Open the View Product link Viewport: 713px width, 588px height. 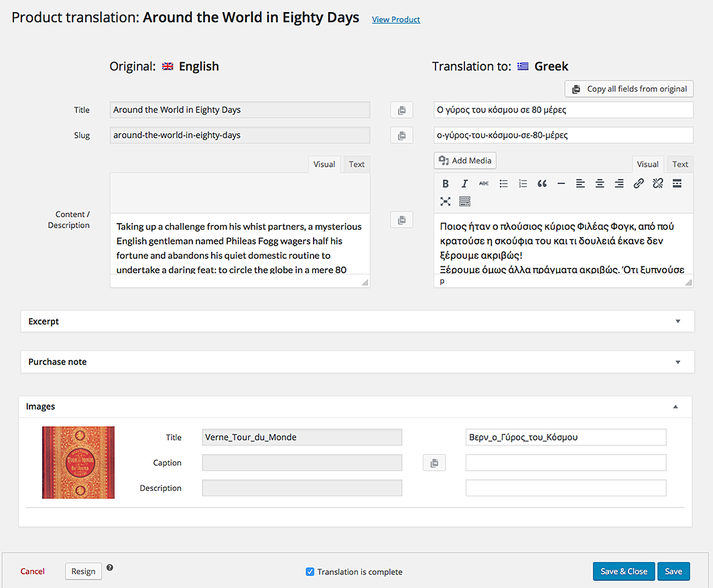point(396,19)
